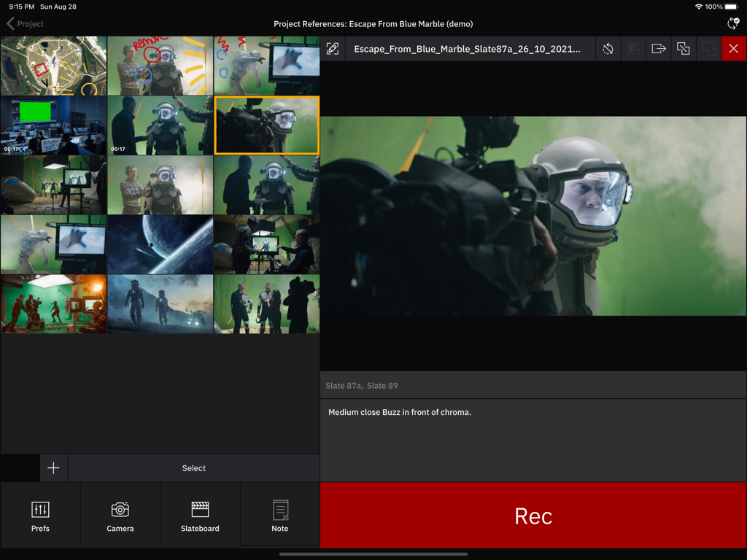Select the planet Earth space thumbnail
The width and height of the screenshot is (747, 560).
tap(160, 244)
